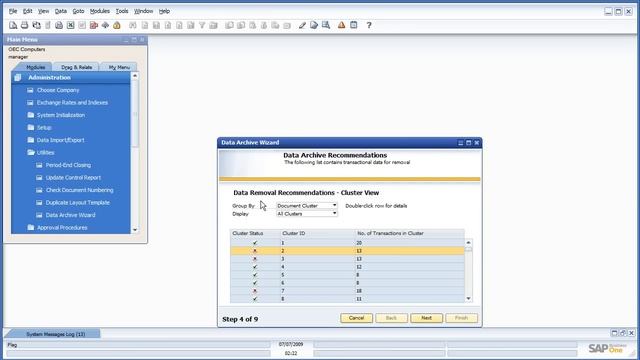
Task: Click the check mark status of cluster 4
Action: click(255, 267)
